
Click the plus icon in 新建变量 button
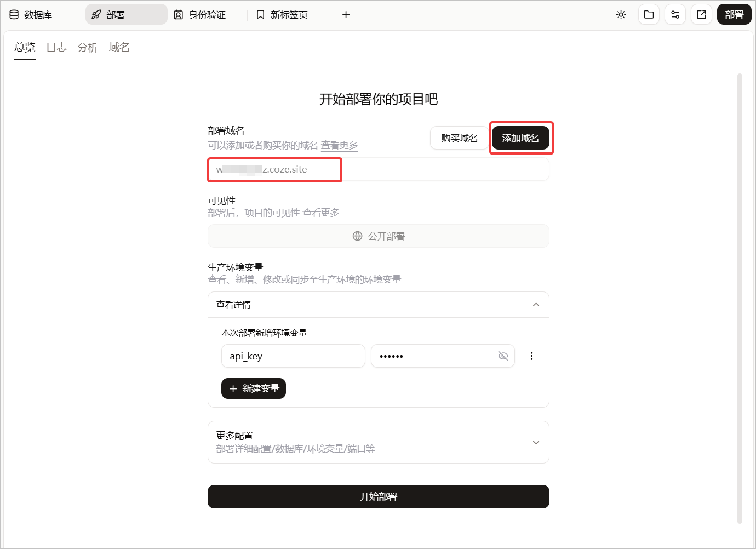pos(233,388)
